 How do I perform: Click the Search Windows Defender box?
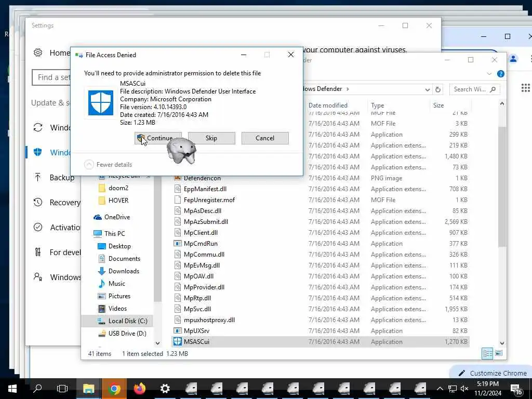click(474, 89)
